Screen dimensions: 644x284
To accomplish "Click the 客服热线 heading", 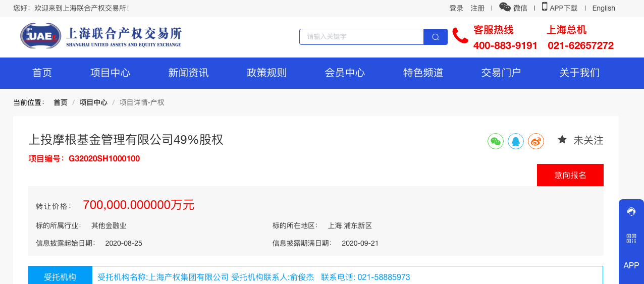I will (493, 30).
